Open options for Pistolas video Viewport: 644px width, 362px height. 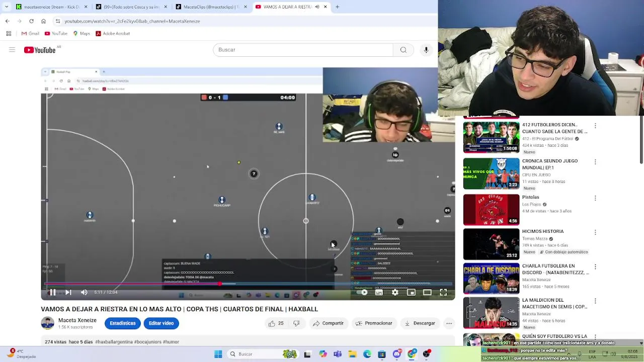(595, 198)
